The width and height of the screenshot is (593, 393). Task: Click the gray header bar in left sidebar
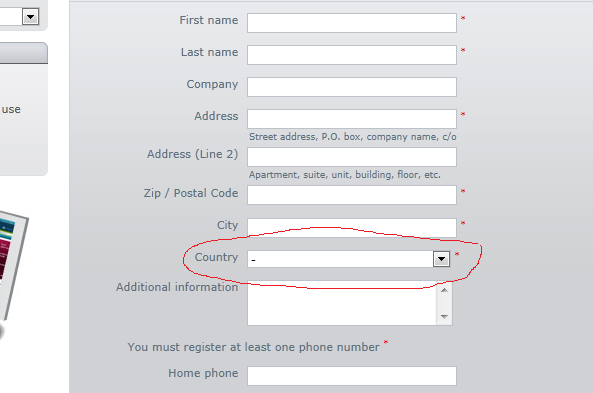[23, 53]
